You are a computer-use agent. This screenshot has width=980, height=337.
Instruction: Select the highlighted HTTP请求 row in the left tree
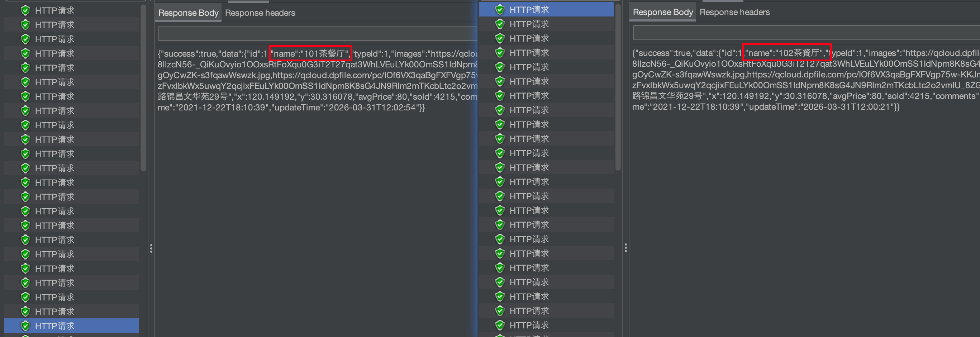click(x=72, y=326)
